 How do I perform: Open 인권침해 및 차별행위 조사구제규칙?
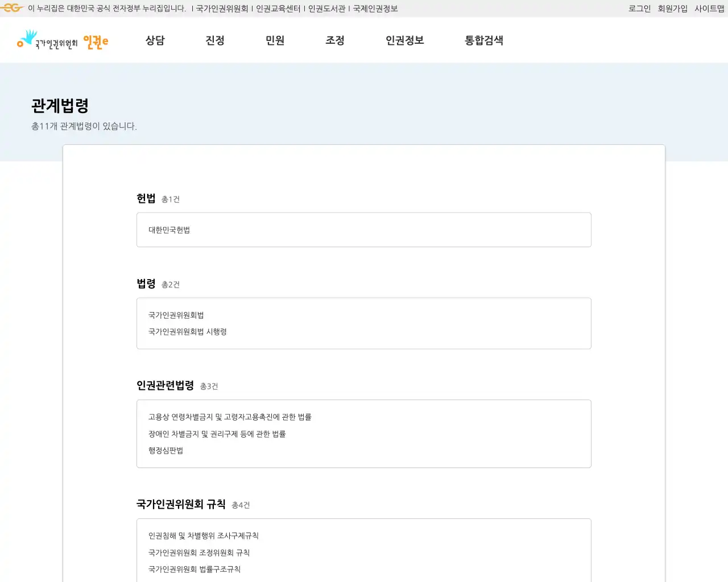(x=203, y=535)
